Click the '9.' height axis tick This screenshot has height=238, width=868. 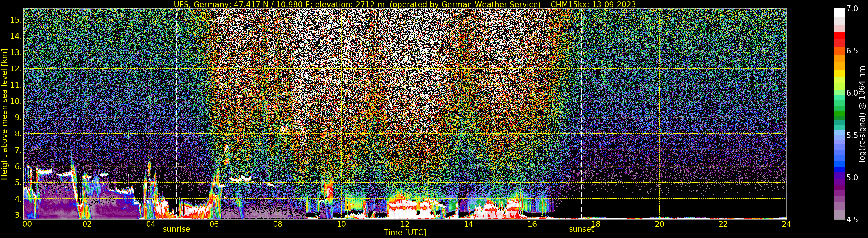(x=18, y=118)
